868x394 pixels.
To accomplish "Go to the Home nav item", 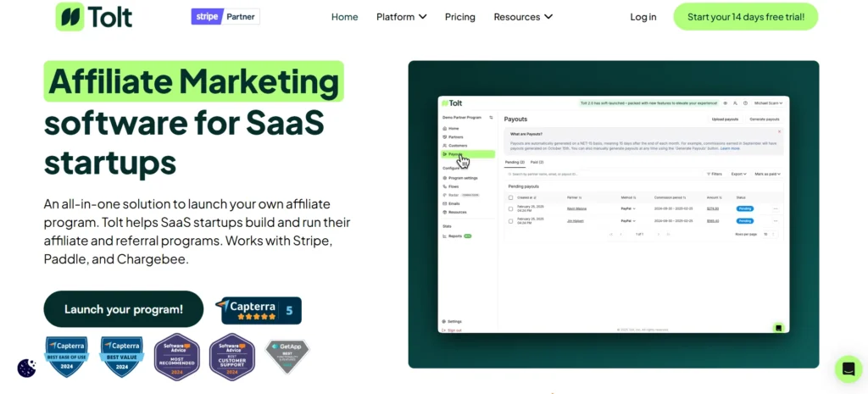I will coord(344,17).
